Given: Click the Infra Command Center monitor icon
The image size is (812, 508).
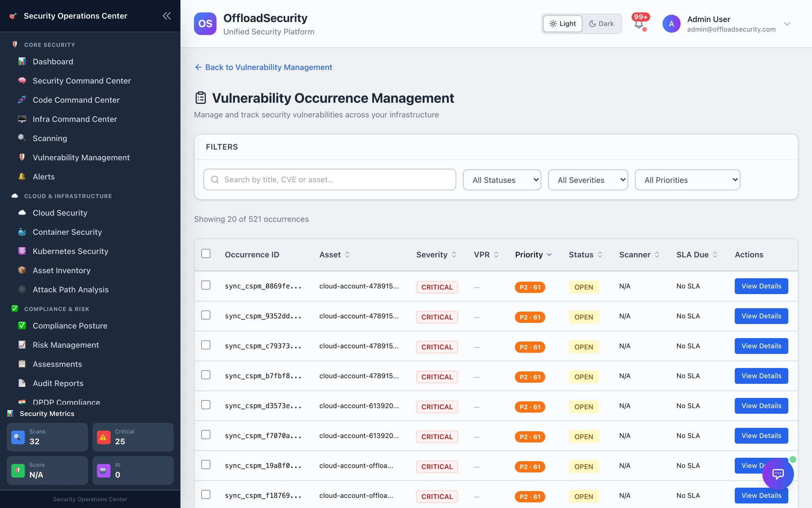Looking at the screenshot, I should 22,119.
